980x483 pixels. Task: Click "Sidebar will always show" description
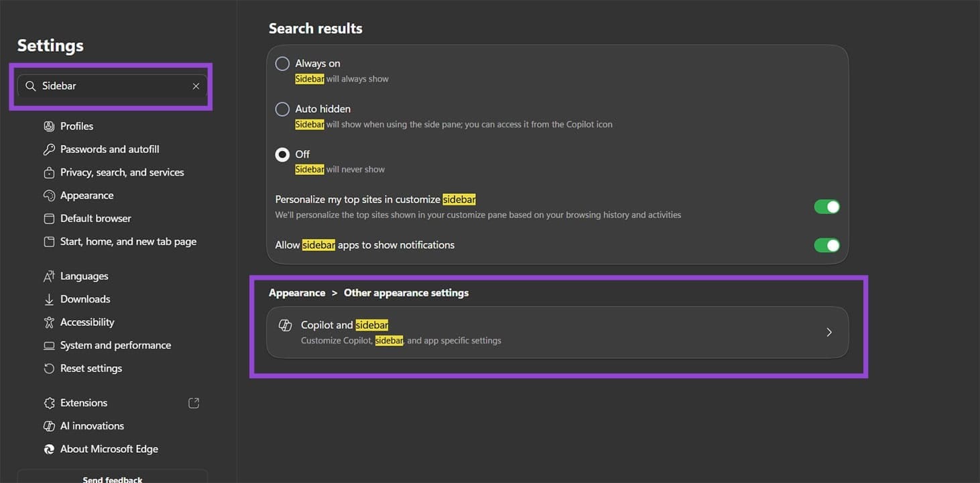[x=342, y=79]
